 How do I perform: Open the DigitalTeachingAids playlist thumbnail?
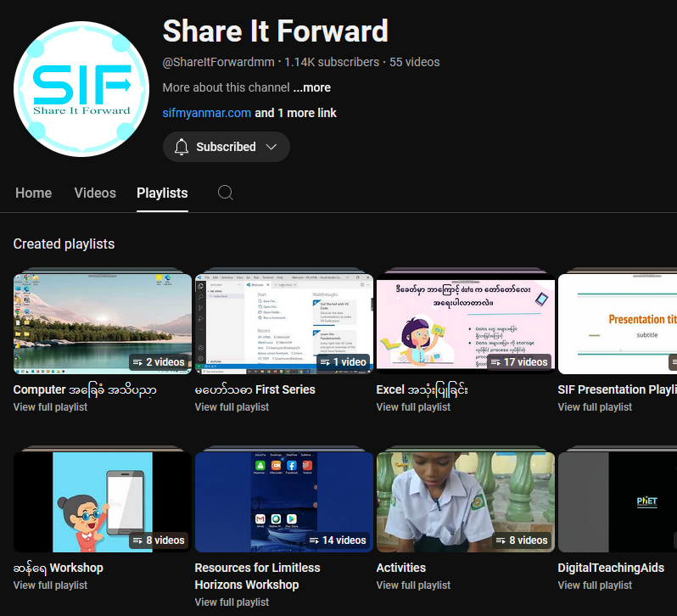(618, 502)
